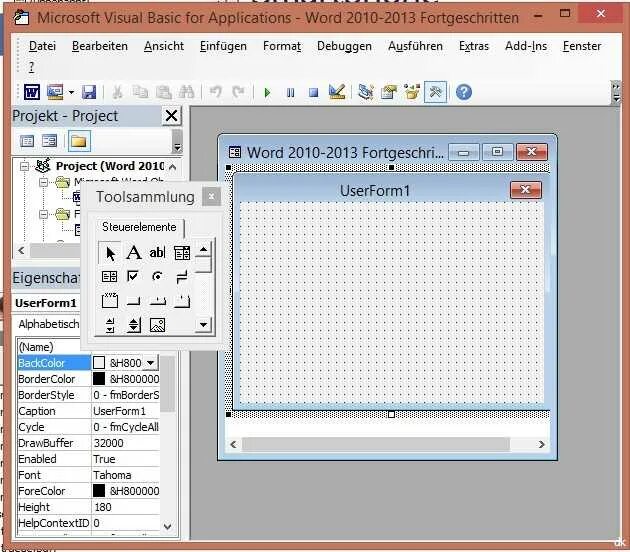Collapse the Forms folder node
630x552 pixels.
click(43, 214)
